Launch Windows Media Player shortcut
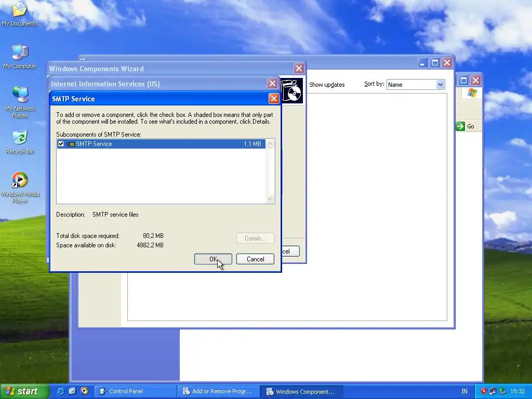 click(x=20, y=187)
